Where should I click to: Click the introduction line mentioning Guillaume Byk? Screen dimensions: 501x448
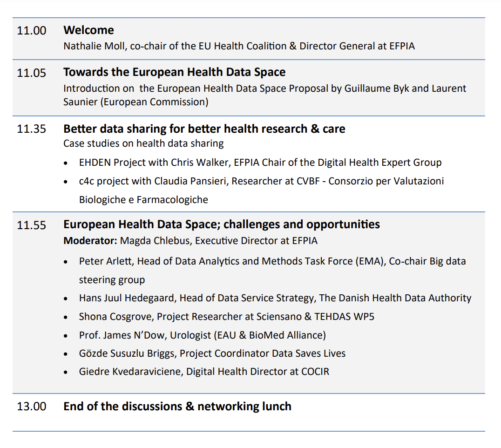[x=264, y=88]
